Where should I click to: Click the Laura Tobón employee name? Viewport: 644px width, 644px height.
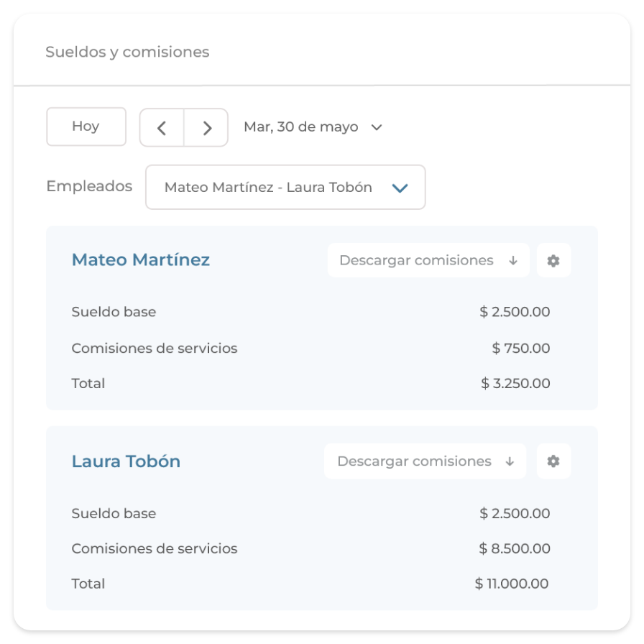(x=126, y=461)
